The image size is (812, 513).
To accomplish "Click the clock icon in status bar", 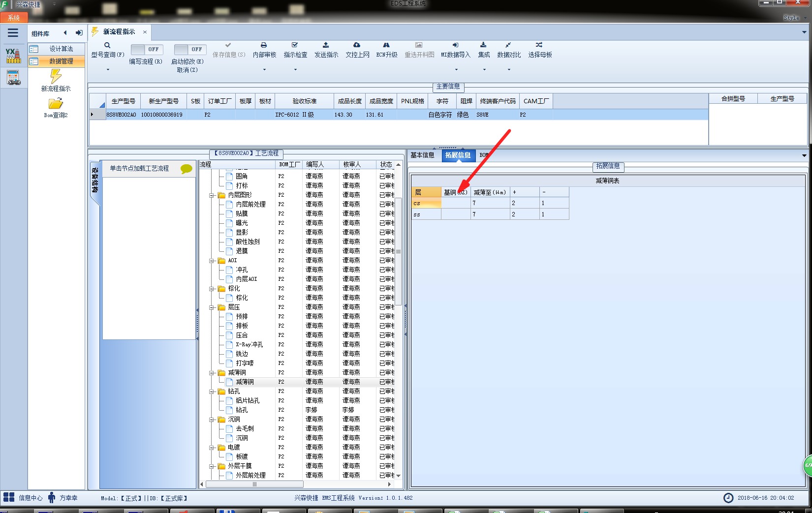I will (728, 498).
